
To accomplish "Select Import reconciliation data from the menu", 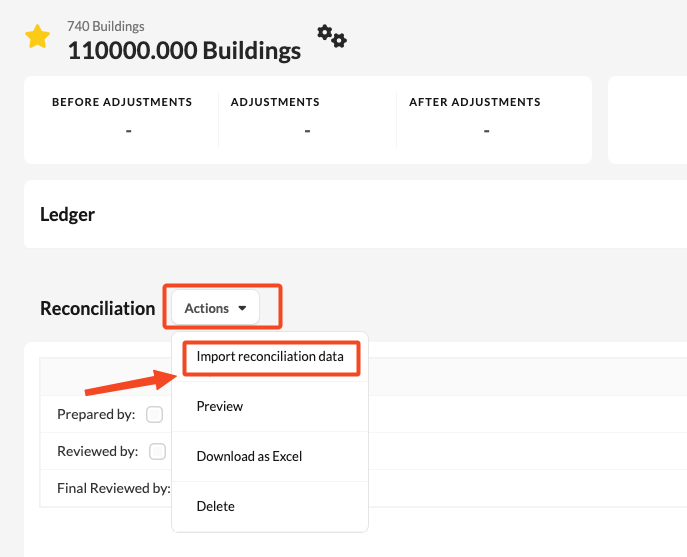I will (x=270, y=357).
